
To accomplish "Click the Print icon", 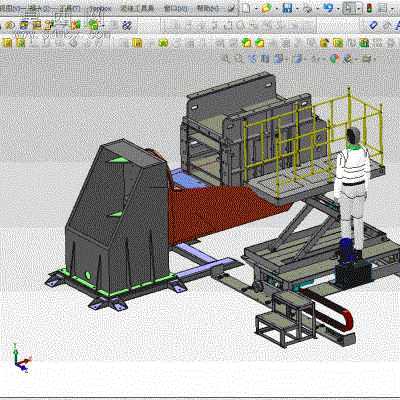I will (x=307, y=8).
